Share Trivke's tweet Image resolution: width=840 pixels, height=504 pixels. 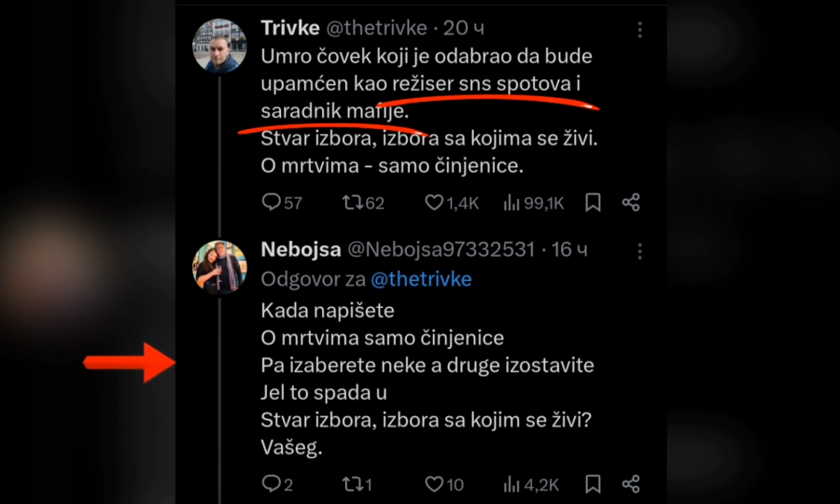pos(631,202)
